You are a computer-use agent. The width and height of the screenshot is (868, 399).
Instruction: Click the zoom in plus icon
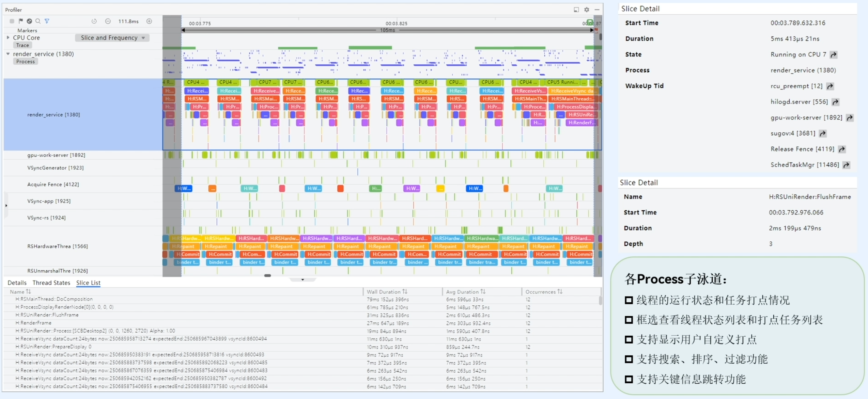(149, 21)
